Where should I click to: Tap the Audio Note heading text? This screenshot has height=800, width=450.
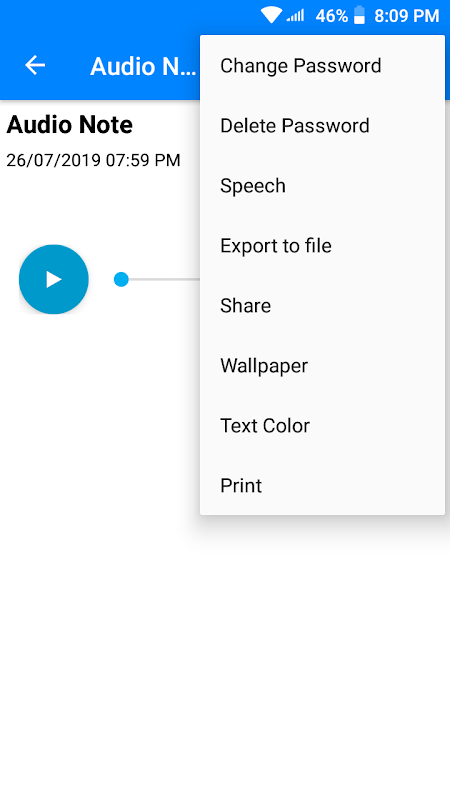[69, 124]
